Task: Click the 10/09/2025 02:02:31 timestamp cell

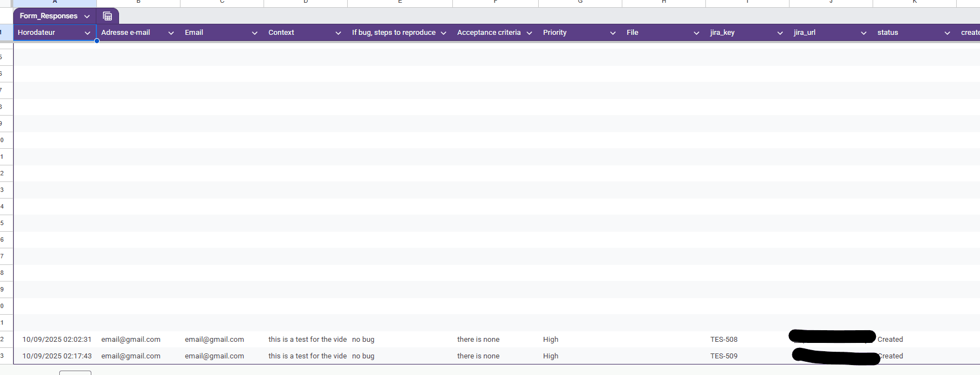Action: pos(56,340)
